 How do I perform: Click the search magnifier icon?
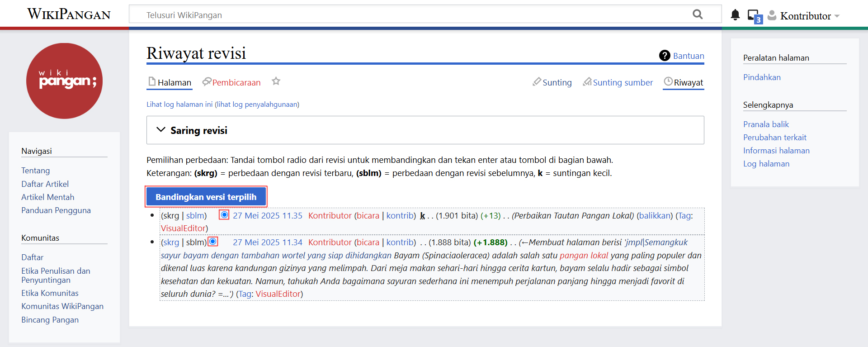click(x=698, y=14)
